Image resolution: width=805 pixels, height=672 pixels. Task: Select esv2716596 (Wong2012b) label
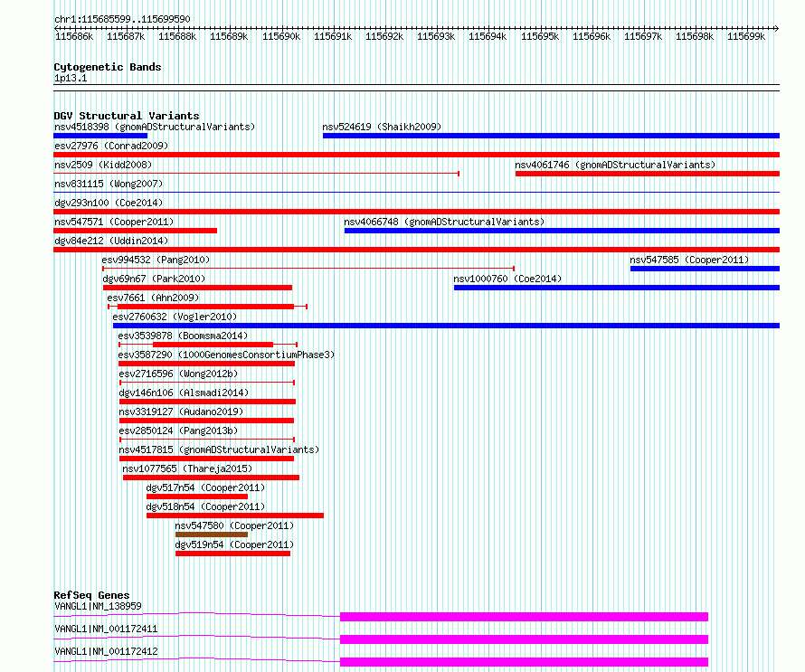coord(178,374)
